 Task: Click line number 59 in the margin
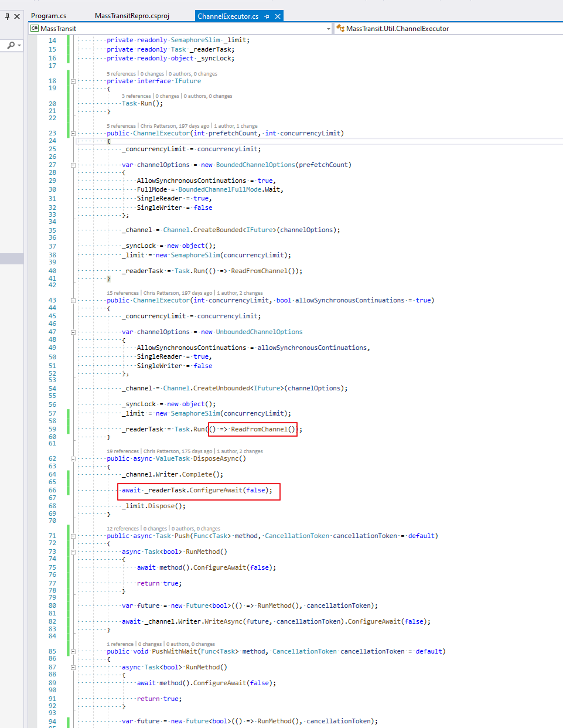coord(52,428)
